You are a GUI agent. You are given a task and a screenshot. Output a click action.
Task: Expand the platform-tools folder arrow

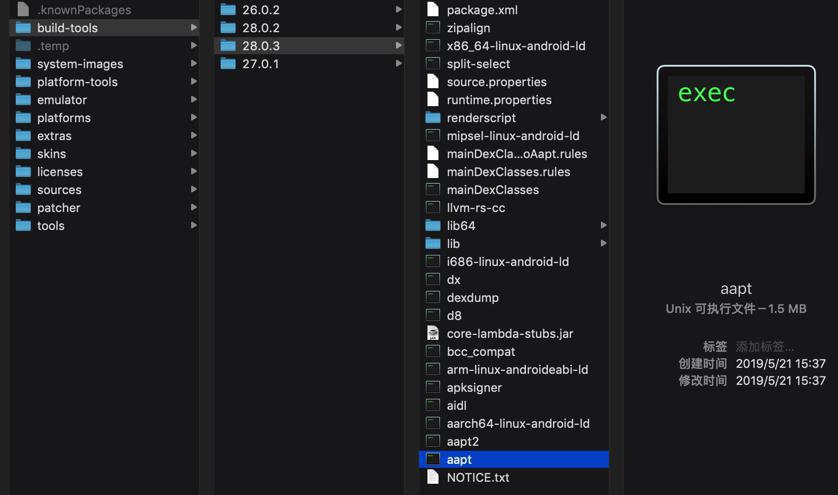[193, 82]
